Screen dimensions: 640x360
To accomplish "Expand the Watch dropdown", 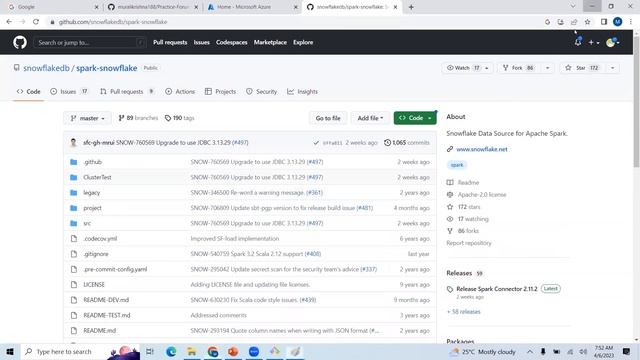I will click(467, 68).
